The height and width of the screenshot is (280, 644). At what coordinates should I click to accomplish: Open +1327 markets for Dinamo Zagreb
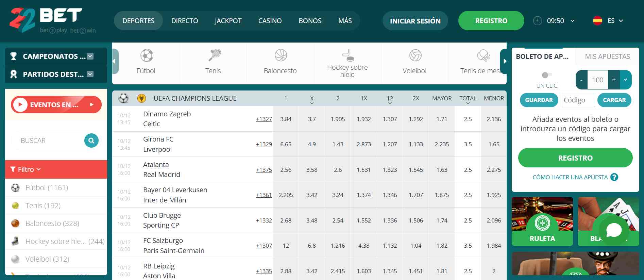(264, 119)
